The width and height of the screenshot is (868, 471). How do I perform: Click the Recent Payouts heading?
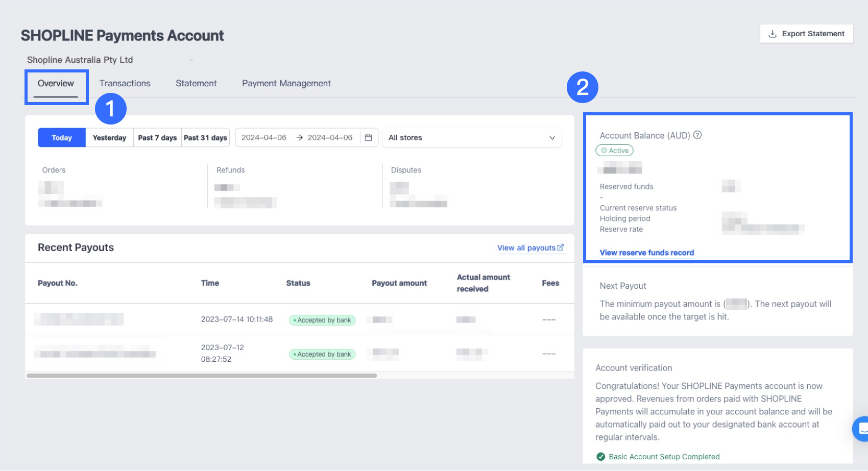pos(76,247)
